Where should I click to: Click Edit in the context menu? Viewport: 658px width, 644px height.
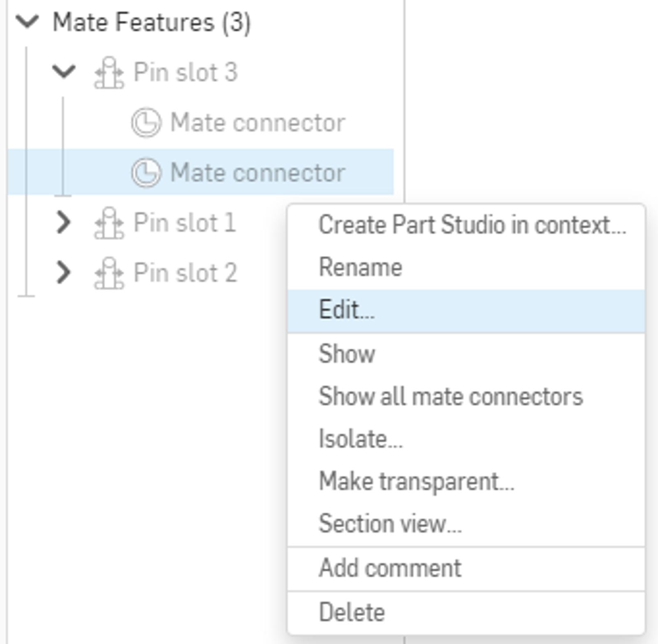347,310
